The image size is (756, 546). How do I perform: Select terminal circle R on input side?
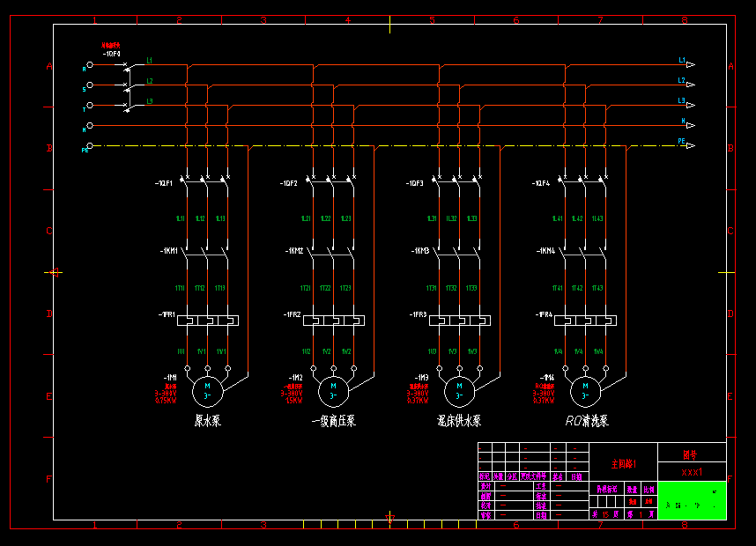click(90, 65)
